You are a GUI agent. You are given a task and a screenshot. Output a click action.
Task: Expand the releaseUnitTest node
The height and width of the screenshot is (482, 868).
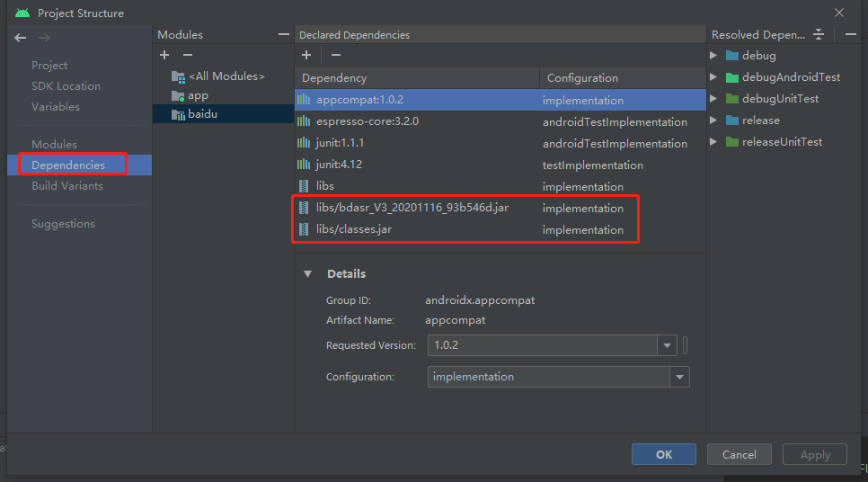tap(713, 142)
